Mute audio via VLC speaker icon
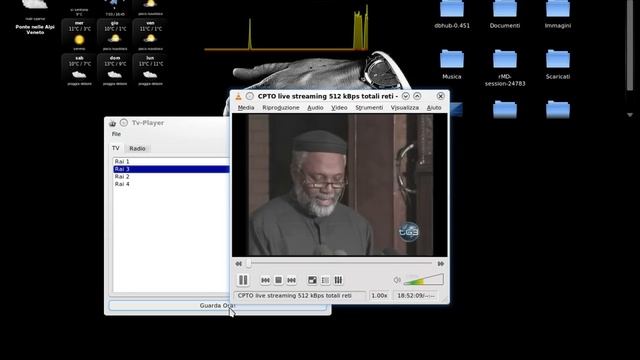Viewport: 640px width, 360px height. coord(397,280)
